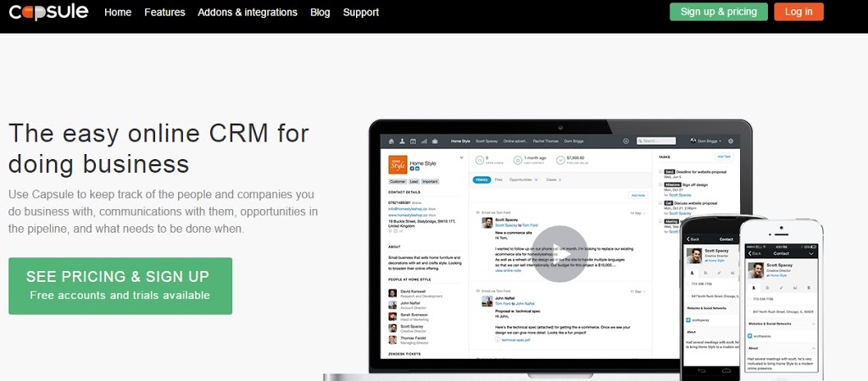Open the briefcase cases icon
Screen dimensions: 868x381
point(435,141)
